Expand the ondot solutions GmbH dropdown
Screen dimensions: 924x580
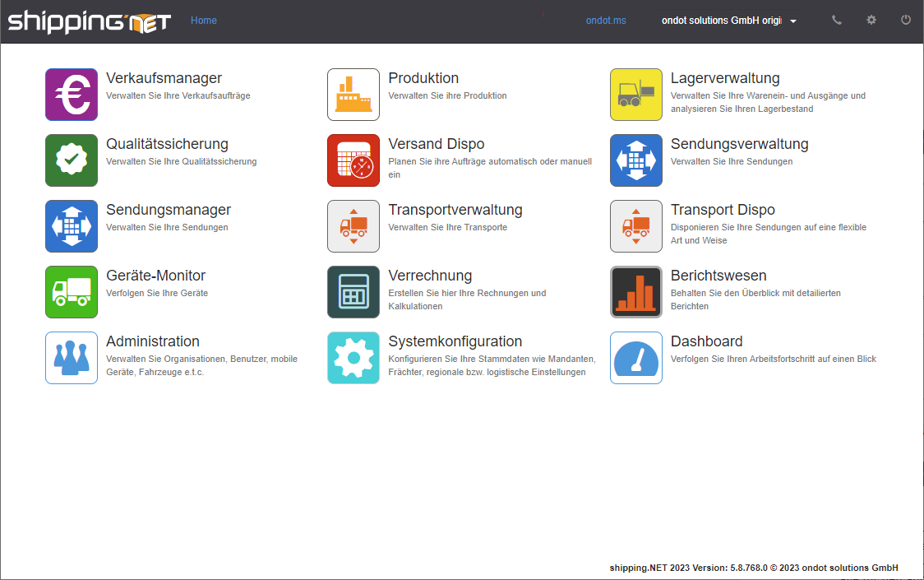click(728, 21)
